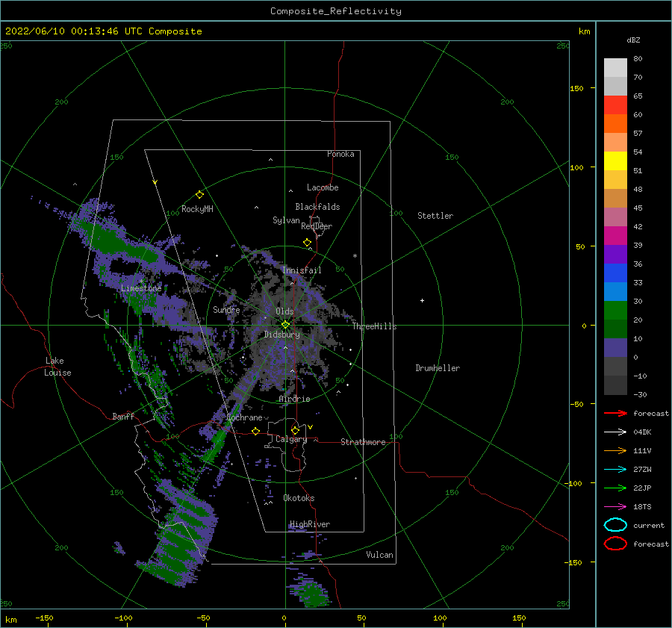Click the bright yellow 54-51 dBZ swatch
Screen dimensions: 672x628
point(615,161)
